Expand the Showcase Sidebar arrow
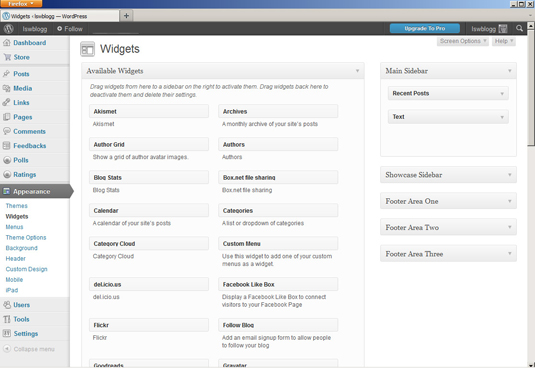The image size is (535, 368). (510, 175)
